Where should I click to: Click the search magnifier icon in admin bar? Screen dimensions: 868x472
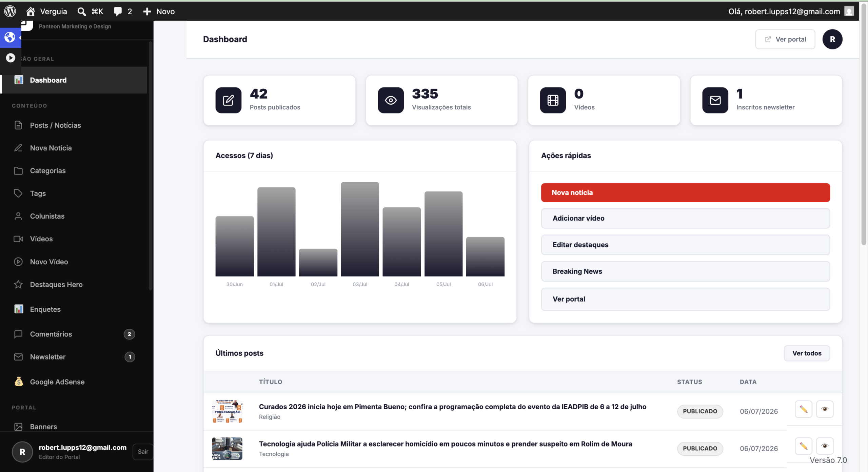81,12
